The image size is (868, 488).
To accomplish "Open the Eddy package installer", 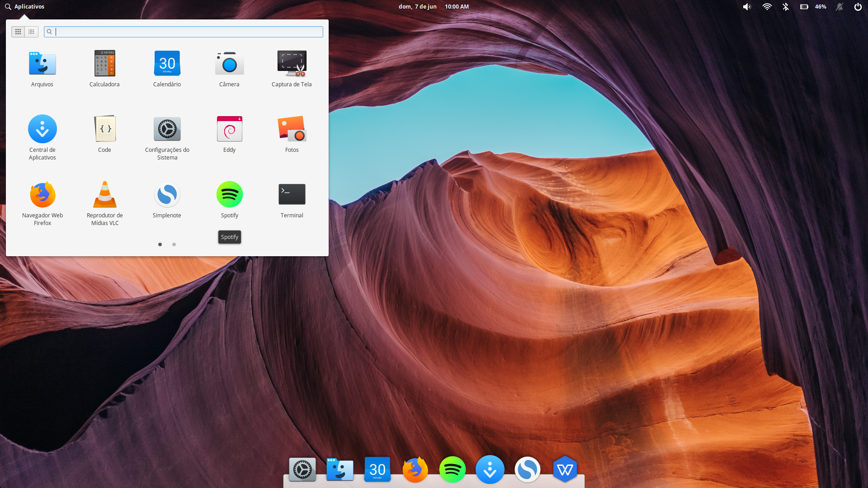I will tap(229, 129).
